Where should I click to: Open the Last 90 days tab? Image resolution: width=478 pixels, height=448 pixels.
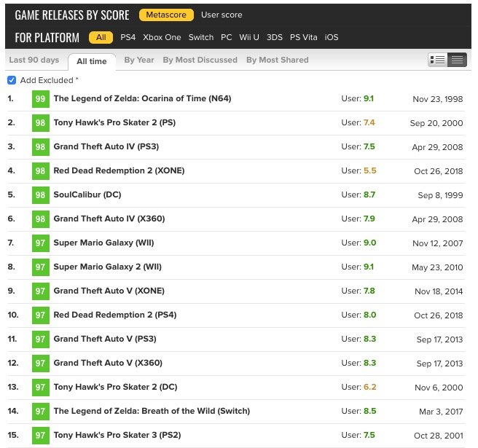tap(34, 60)
